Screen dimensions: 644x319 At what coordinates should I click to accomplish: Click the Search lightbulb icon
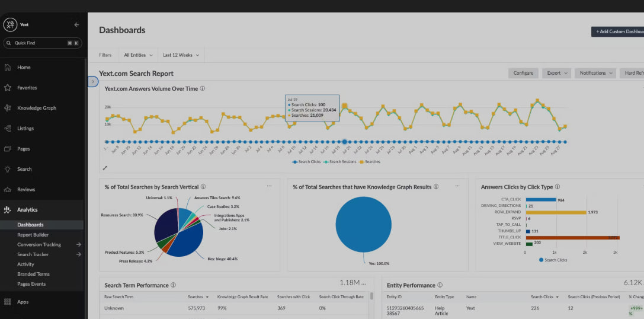click(7, 169)
